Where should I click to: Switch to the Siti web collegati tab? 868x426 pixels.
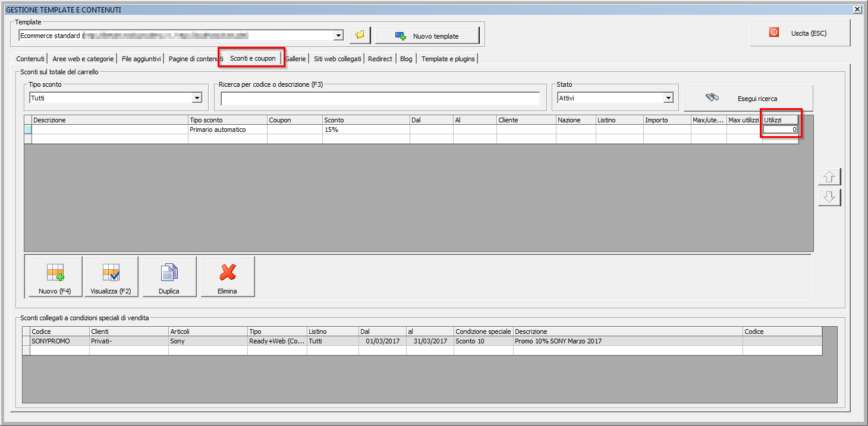(x=337, y=59)
